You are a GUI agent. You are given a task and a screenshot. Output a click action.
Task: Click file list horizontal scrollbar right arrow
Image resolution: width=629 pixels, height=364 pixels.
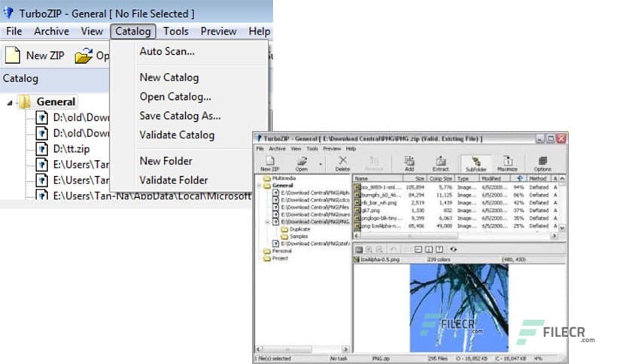click(x=555, y=236)
